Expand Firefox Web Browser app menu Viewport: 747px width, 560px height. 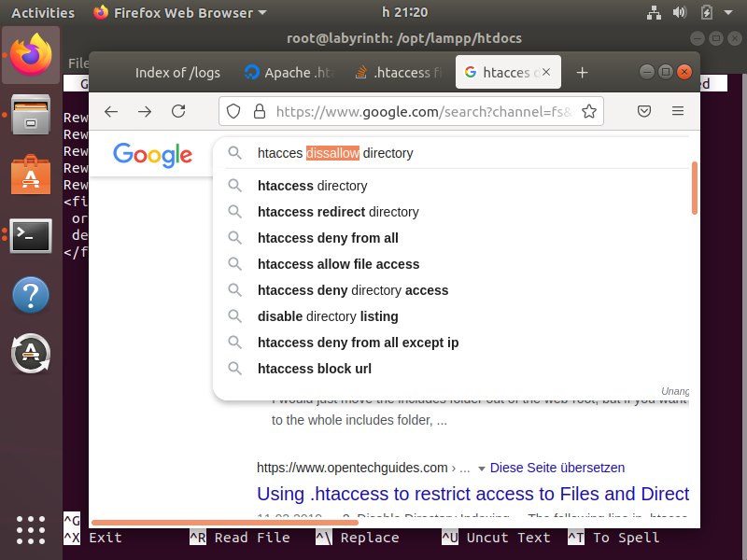pos(180,12)
